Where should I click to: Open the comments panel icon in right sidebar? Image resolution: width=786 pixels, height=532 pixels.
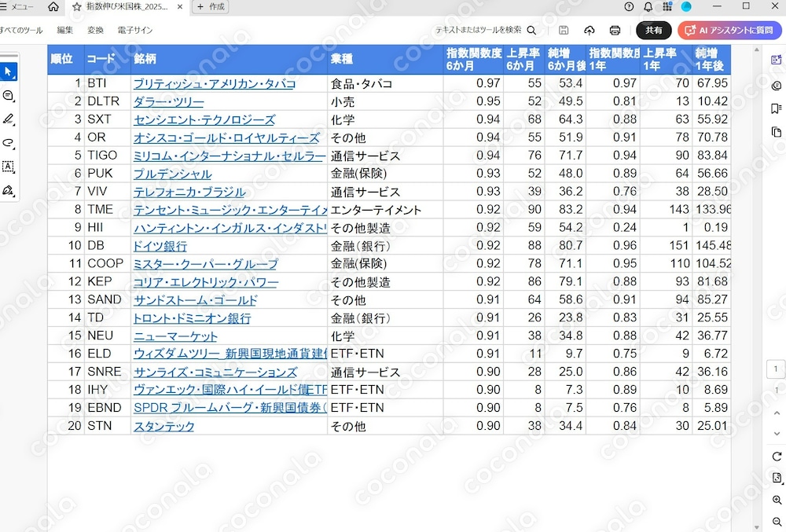pyautogui.click(x=777, y=86)
